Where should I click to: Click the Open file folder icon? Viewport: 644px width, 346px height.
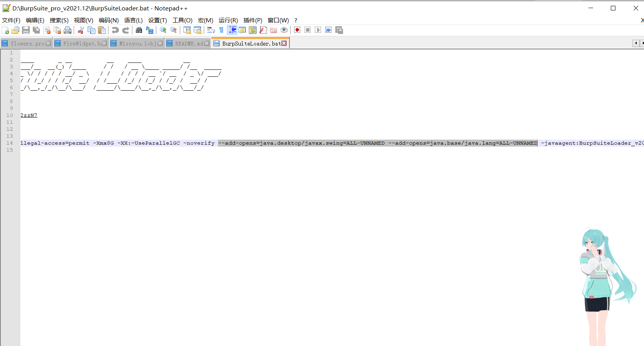tap(15, 30)
